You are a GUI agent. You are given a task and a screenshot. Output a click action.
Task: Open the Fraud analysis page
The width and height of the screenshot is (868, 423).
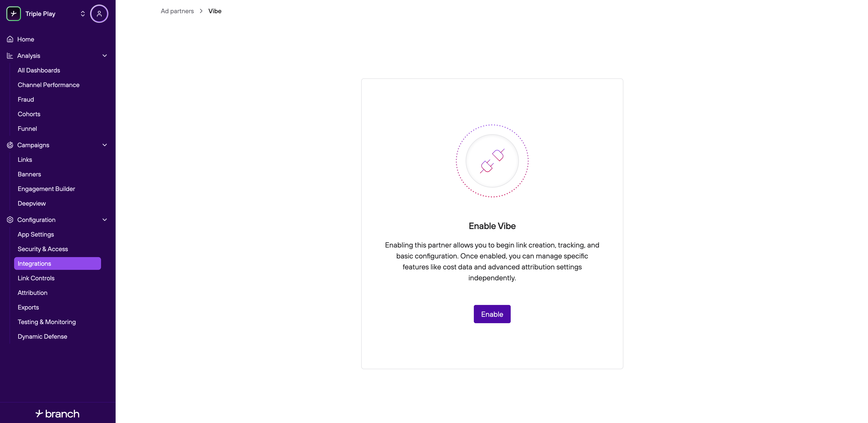[26, 100]
